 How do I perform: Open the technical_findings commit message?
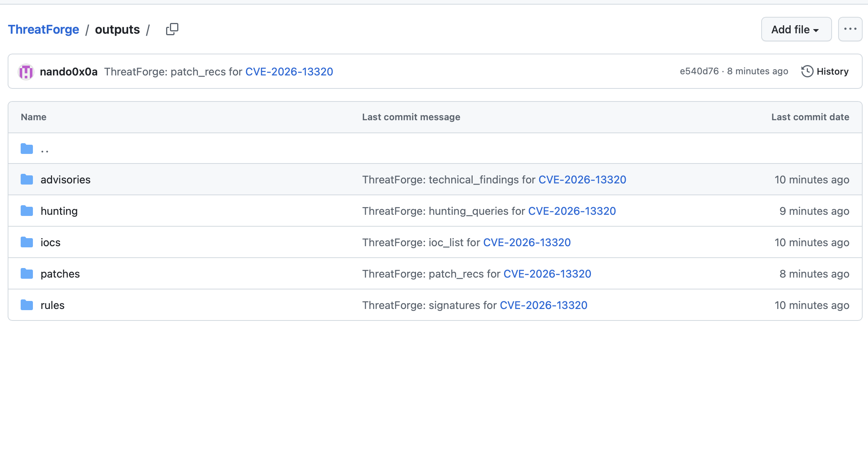(449, 180)
